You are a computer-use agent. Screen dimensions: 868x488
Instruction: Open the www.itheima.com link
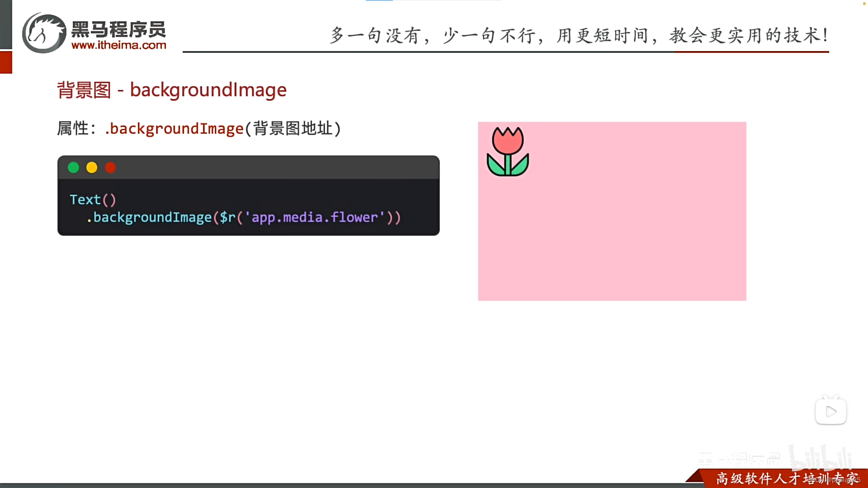[x=119, y=45]
